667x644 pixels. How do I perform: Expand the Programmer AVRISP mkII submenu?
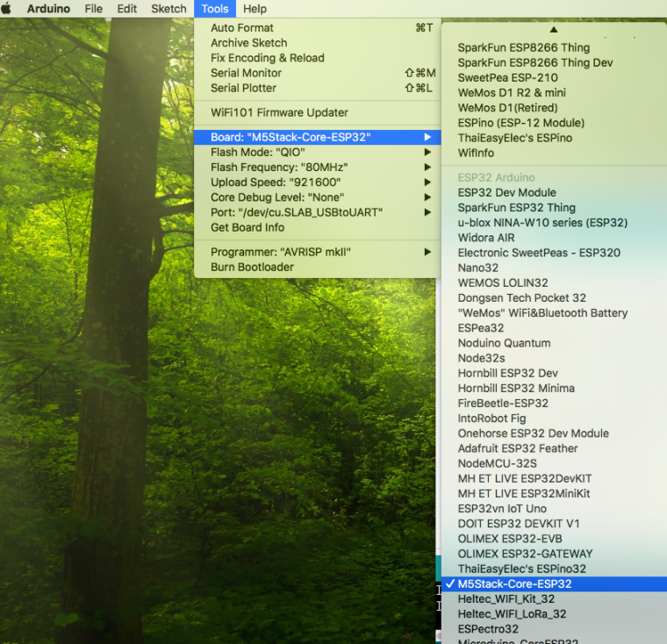[318, 252]
